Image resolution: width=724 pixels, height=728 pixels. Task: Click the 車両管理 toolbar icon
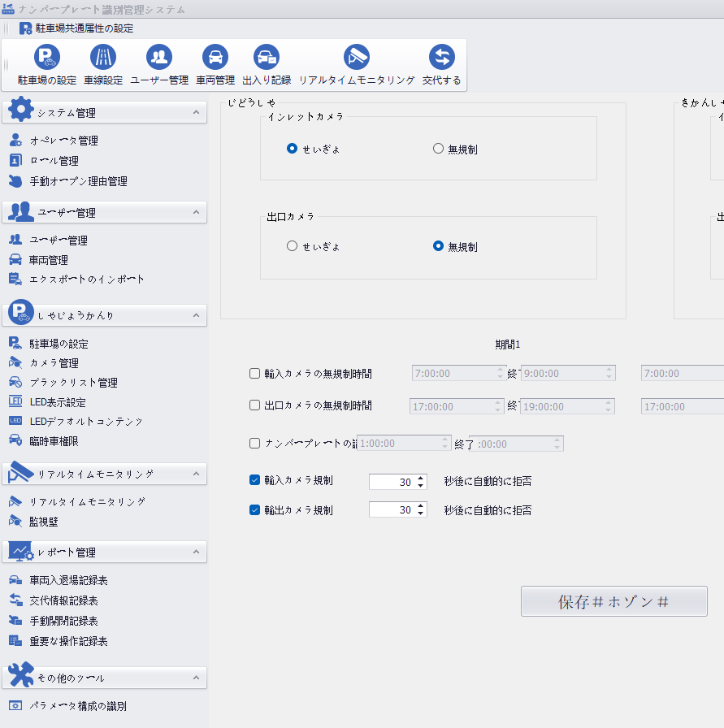[x=215, y=58]
